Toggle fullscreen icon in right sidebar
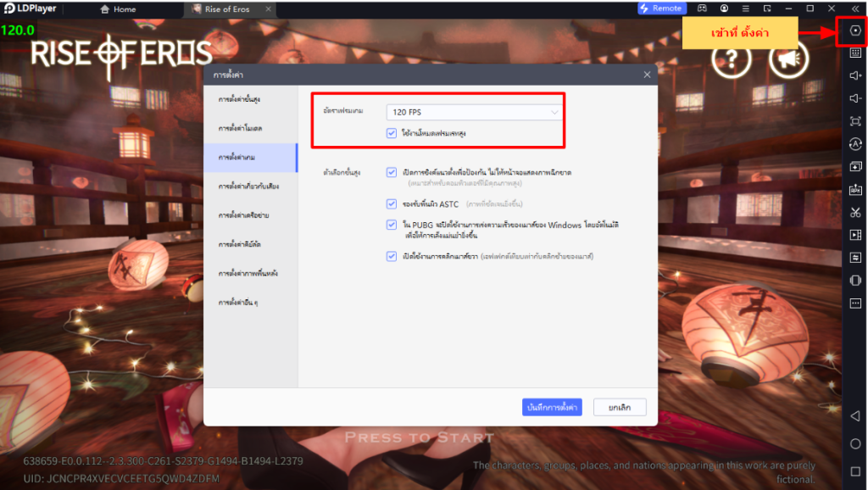The image size is (868, 490). click(855, 121)
